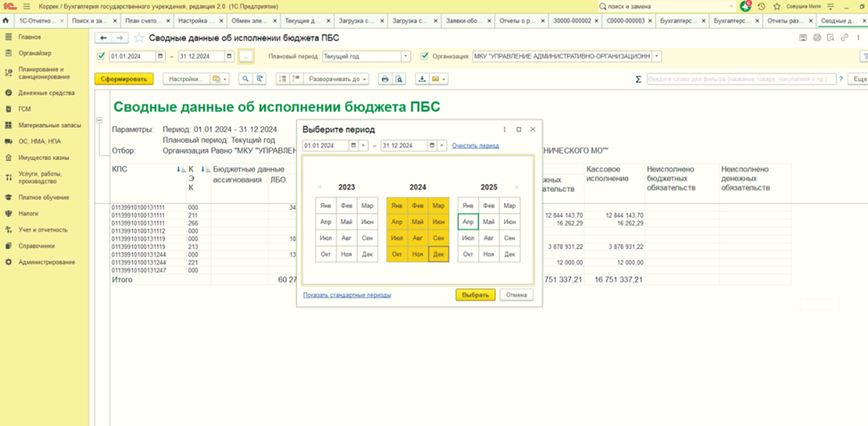Open calendar for main start date 01.01.2024
The height and width of the screenshot is (426, 868).
pyautogui.click(x=161, y=56)
